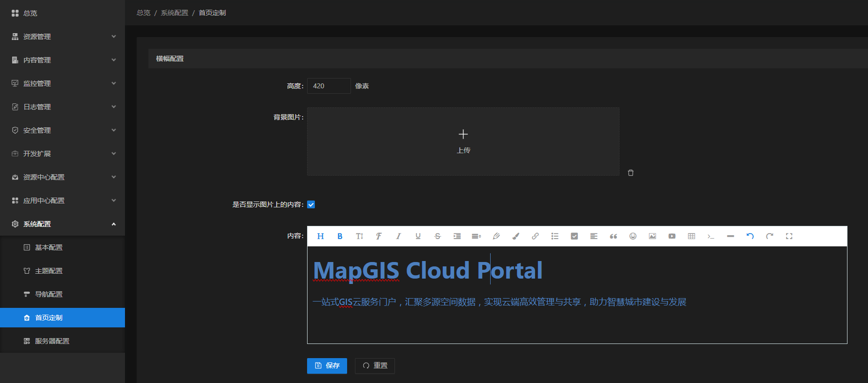The height and width of the screenshot is (383, 868).
Task: Click the 总览 breadcrumb link
Action: (x=144, y=13)
